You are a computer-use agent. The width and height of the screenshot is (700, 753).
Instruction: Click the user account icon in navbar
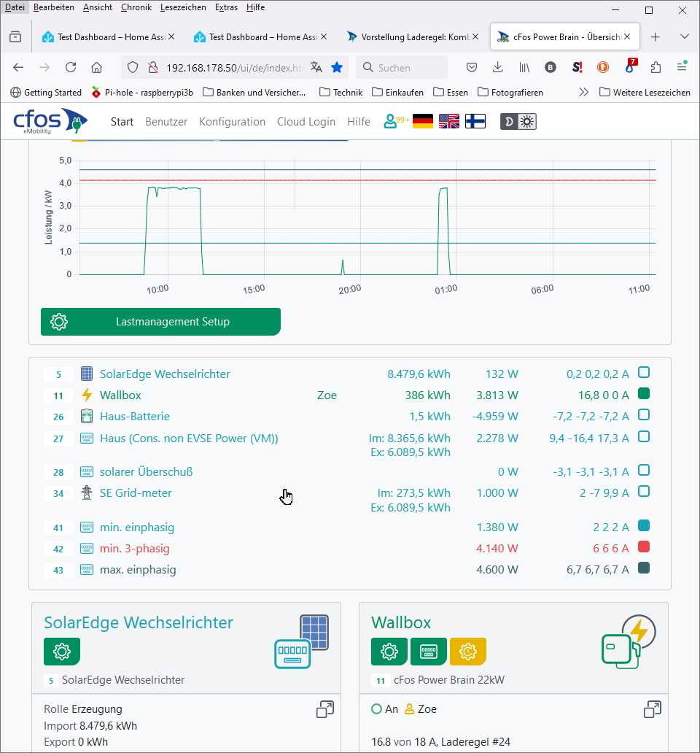tap(392, 121)
